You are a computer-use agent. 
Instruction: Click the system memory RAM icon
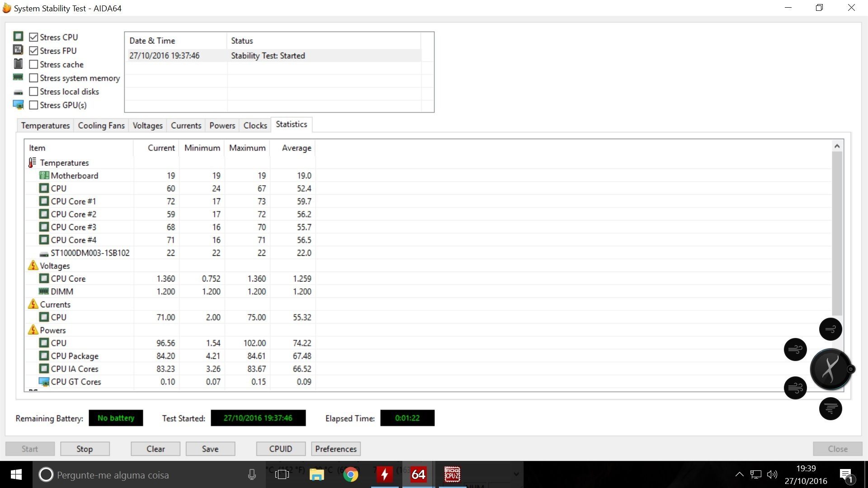pos(18,77)
